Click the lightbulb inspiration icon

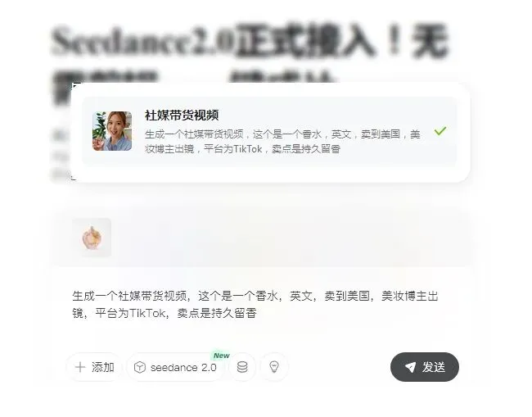274,367
